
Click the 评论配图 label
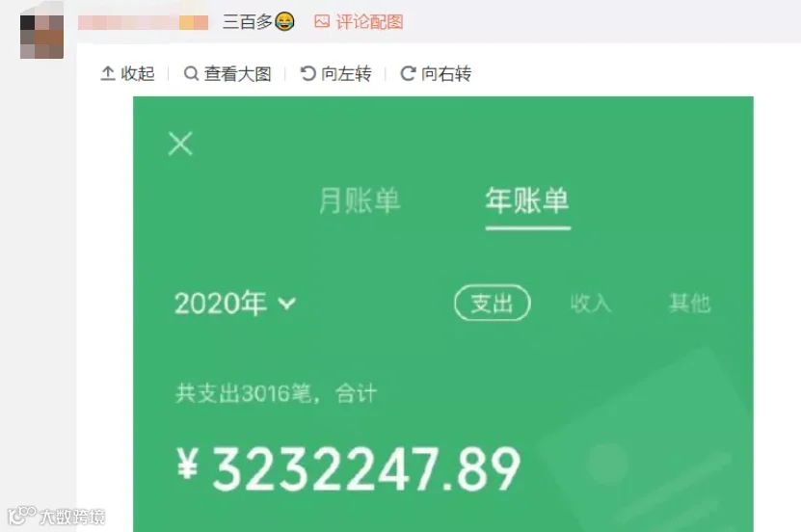pyautogui.click(x=369, y=21)
